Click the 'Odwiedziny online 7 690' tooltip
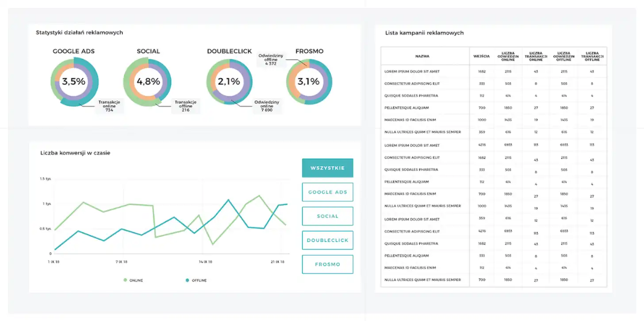644x321 pixels. tap(267, 106)
